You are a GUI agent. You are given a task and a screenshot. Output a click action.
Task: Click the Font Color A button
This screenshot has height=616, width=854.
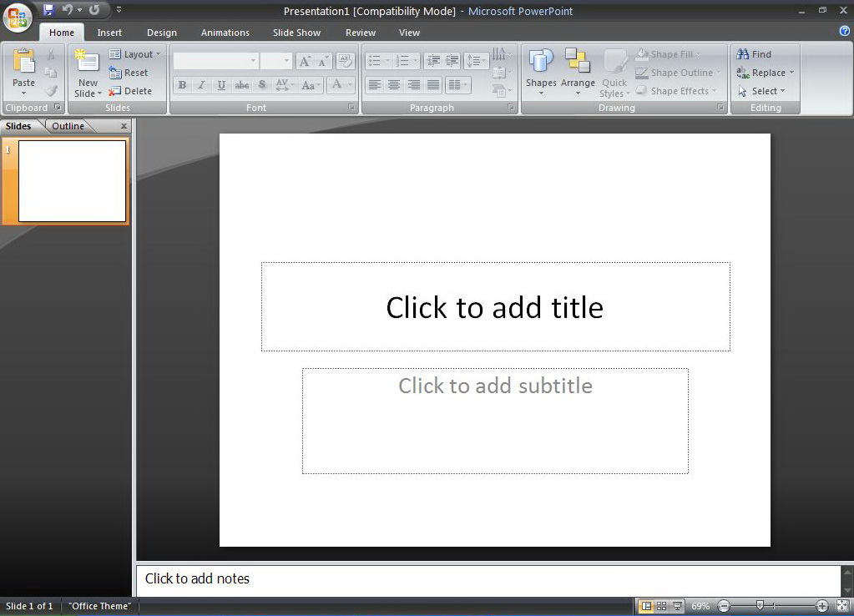[336, 85]
